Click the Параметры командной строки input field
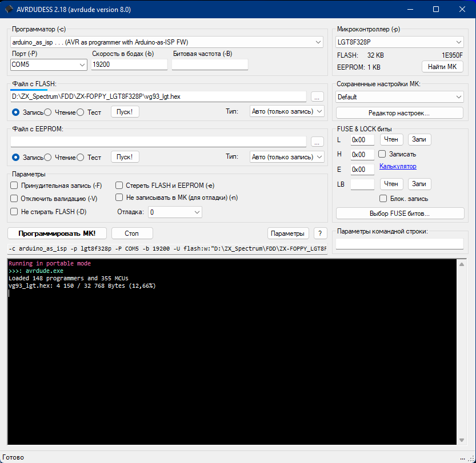 [399, 244]
